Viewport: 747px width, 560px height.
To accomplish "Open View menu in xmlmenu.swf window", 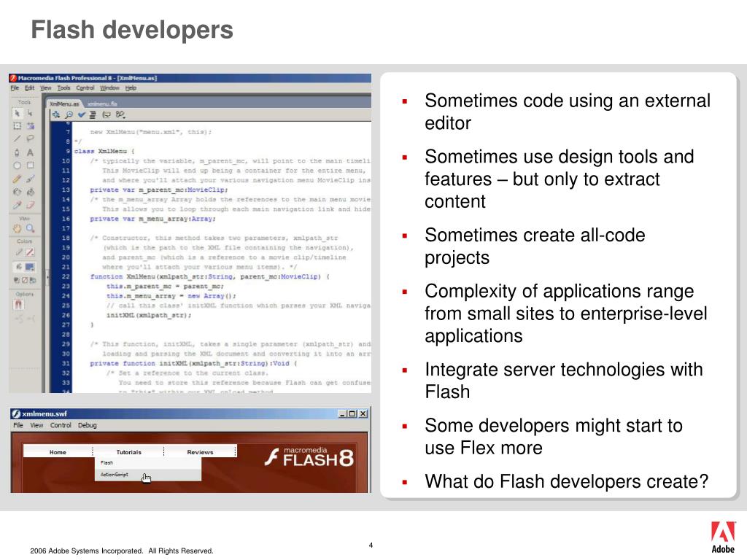I will pyautogui.click(x=36, y=425).
